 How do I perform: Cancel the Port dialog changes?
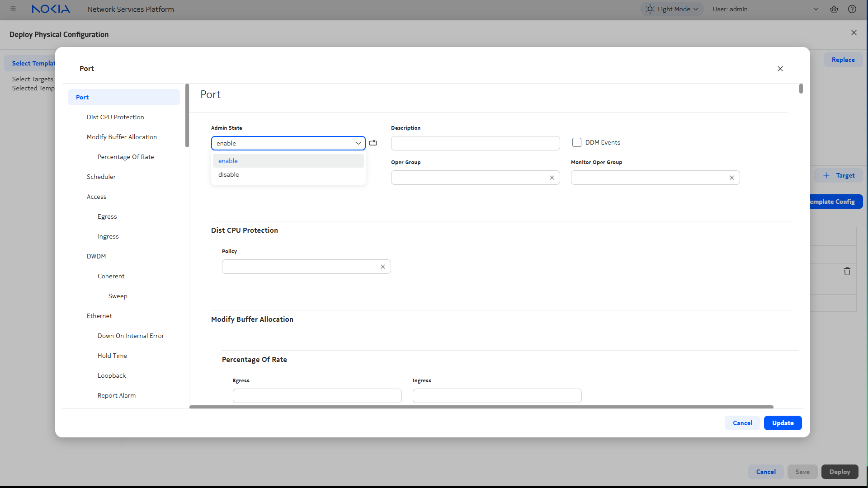coord(742,423)
